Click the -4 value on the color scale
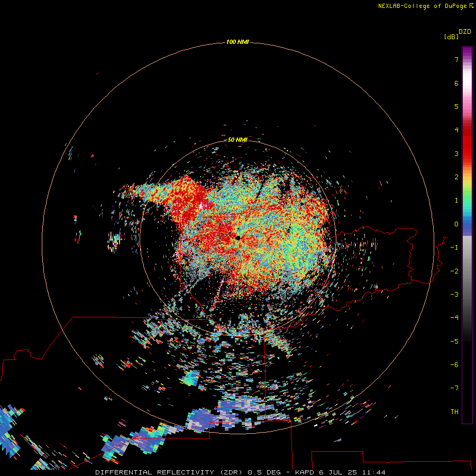The height and width of the screenshot is (476, 476). 454,318
